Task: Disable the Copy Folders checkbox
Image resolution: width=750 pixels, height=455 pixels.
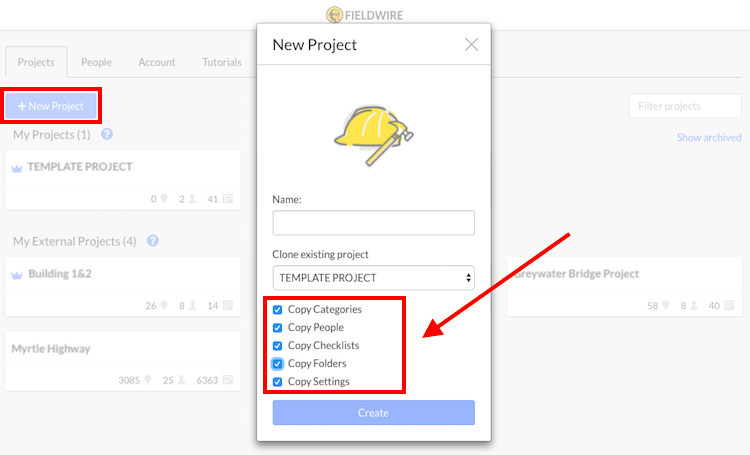Action: click(x=277, y=364)
